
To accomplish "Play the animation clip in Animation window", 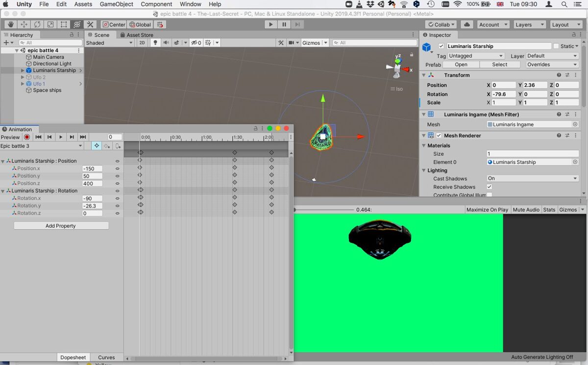I will [x=61, y=137].
